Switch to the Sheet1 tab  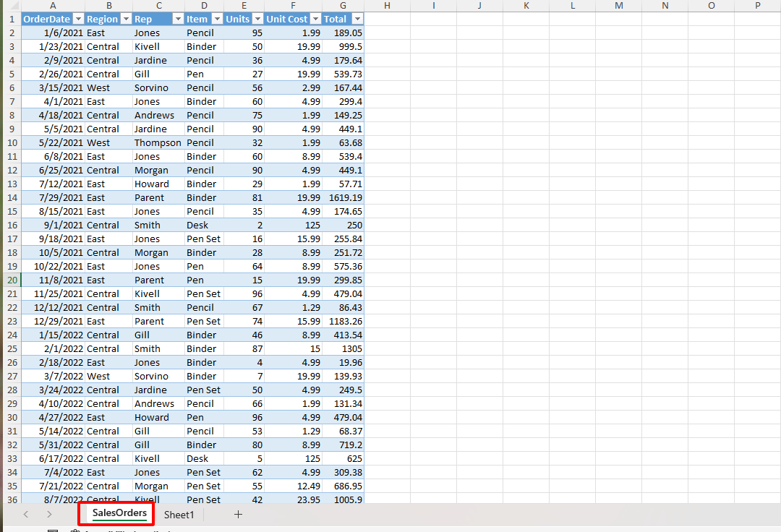click(179, 515)
